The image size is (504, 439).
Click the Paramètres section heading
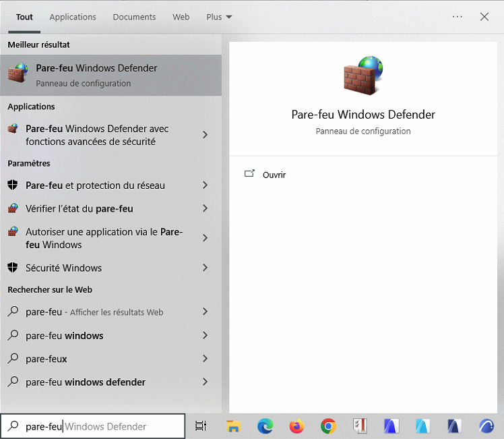[29, 163]
